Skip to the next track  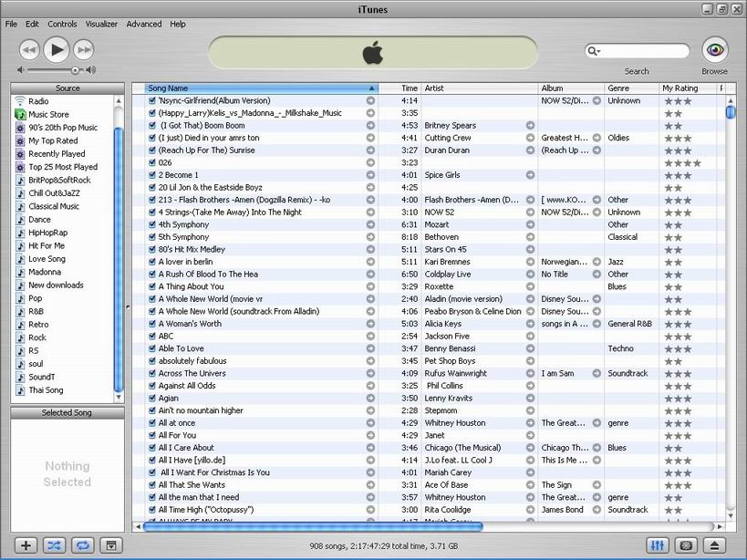(84, 49)
